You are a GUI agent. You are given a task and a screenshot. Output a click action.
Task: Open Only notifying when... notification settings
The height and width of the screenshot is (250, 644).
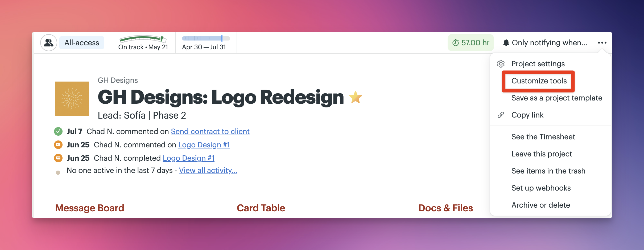pos(545,43)
